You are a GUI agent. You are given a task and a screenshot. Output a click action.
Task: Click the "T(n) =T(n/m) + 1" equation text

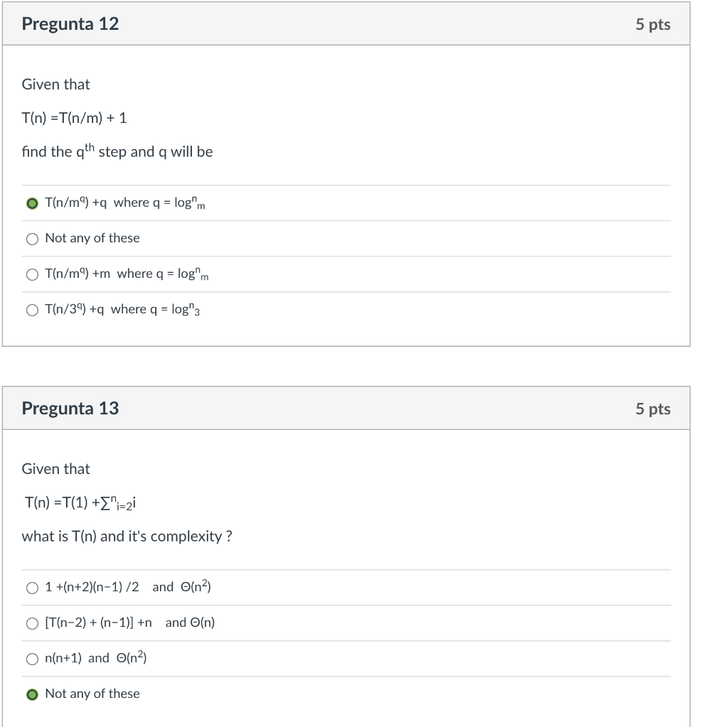[x=75, y=118]
